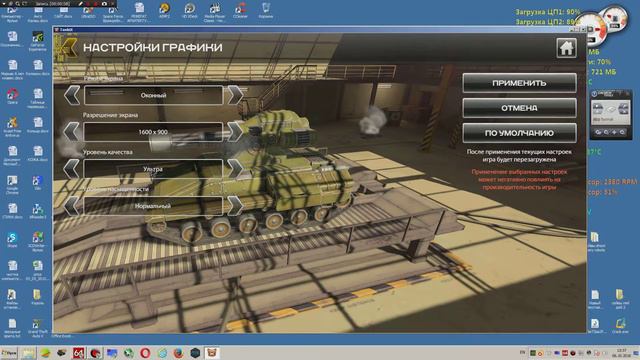Open the CCleaner desktop shortcut
640x360 pixels.
point(240,10)
